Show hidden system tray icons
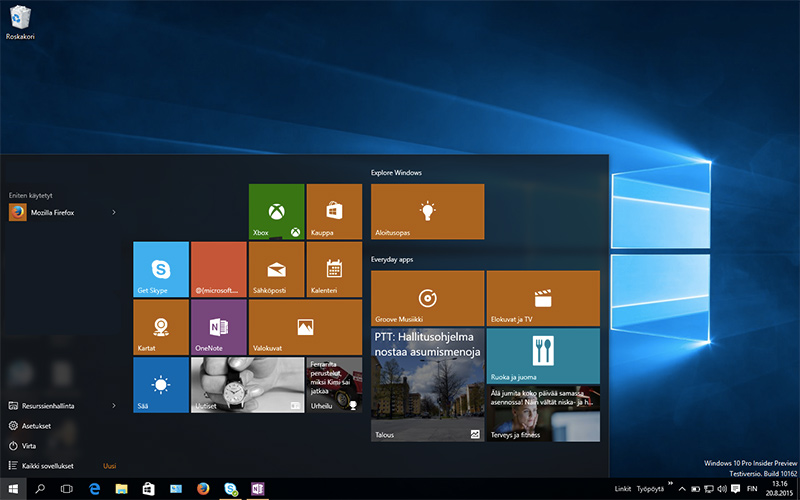Image resolution: width=800 pixels, height=500 pixels. tap(682, 489)
